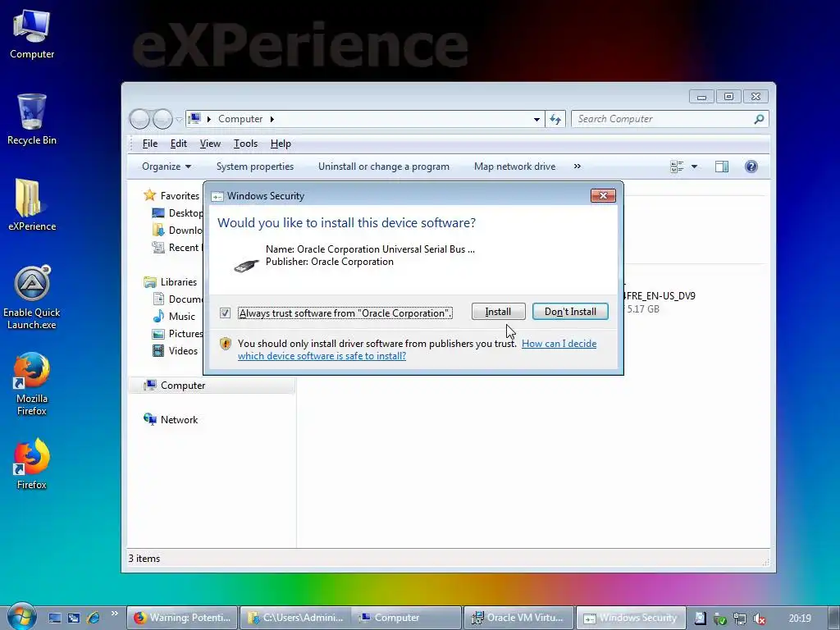This screenshot has width=840, height=630.
Task: Click the green shield tray icon
Action: coord(720,619)
